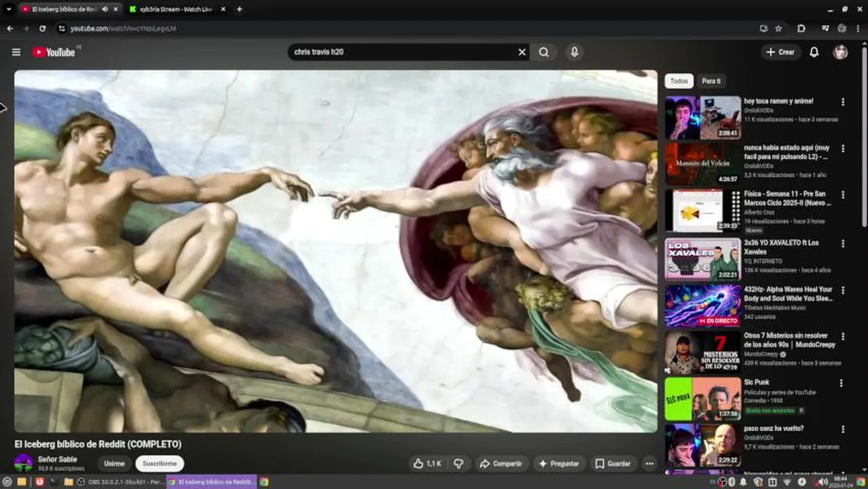The height and width of the screenshot is (489, 868).
Task: Open the system volume tray icon
Action: [822, 482]
